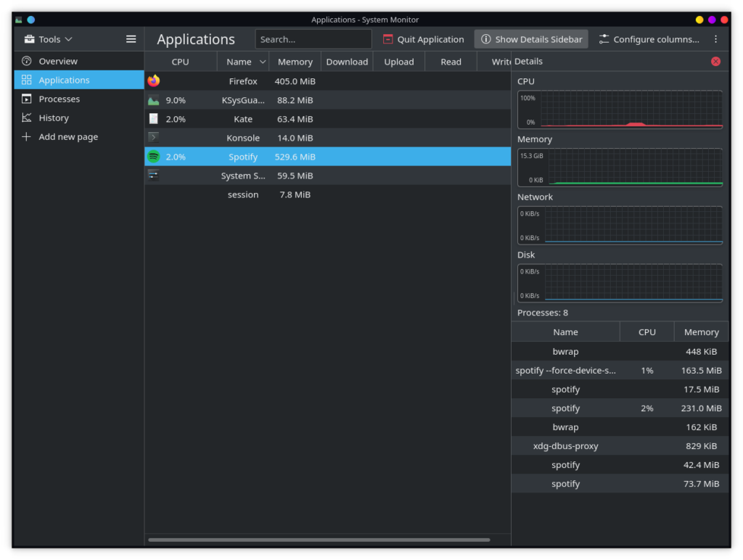
Task: Click the KSysGuard app icon
Action: (x=154, y=100)
